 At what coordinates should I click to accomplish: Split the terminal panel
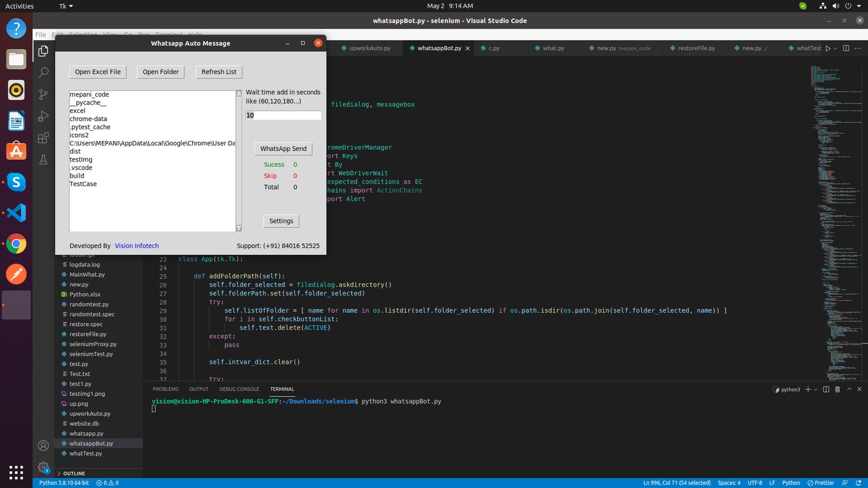[x=826, y=389]
